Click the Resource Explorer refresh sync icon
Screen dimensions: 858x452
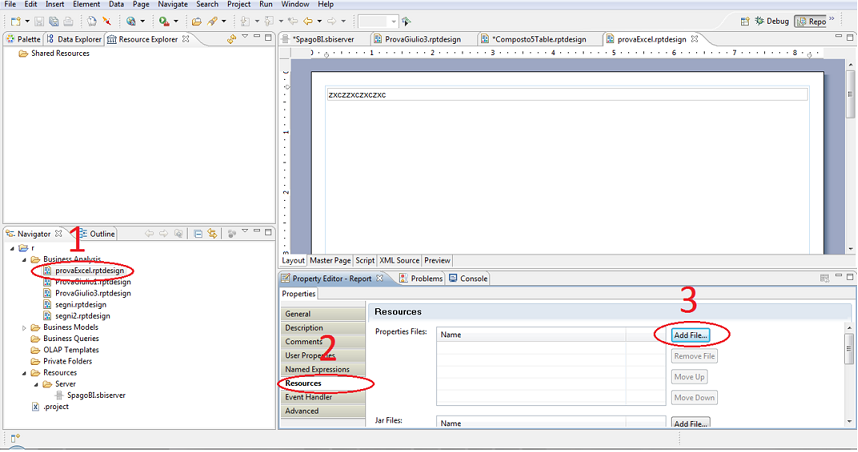(231, 39)
